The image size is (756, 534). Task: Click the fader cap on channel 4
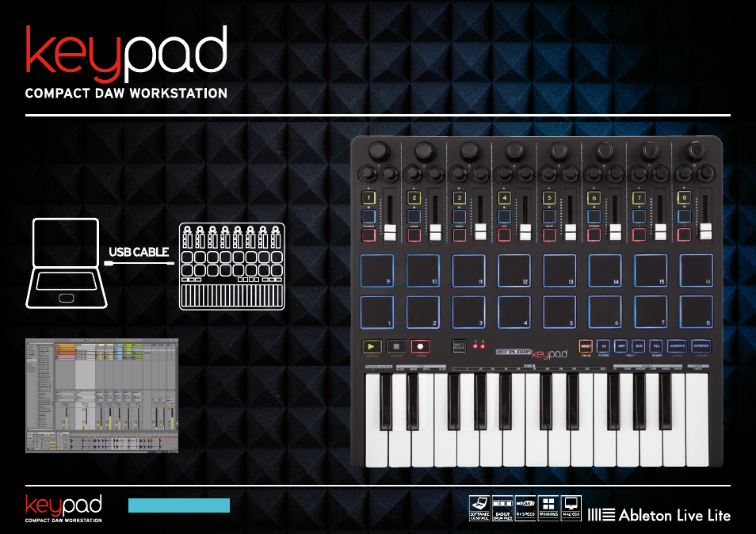click(x=525, y=232)
